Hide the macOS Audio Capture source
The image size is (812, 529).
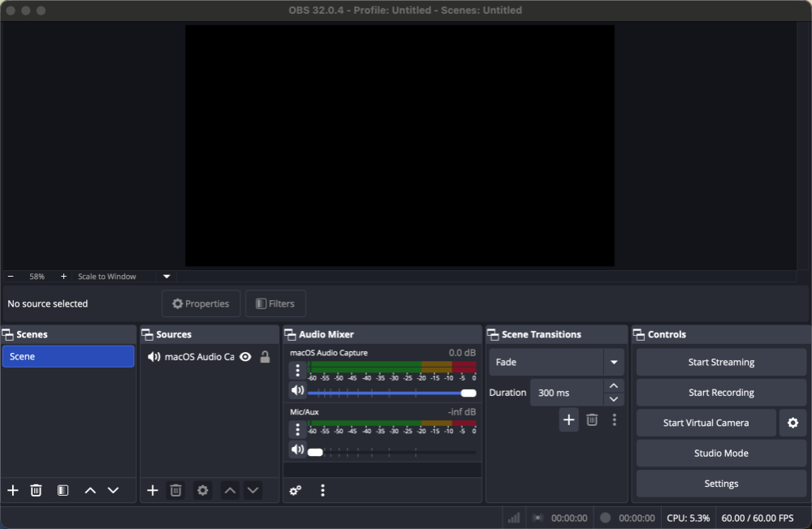[245, 356]
